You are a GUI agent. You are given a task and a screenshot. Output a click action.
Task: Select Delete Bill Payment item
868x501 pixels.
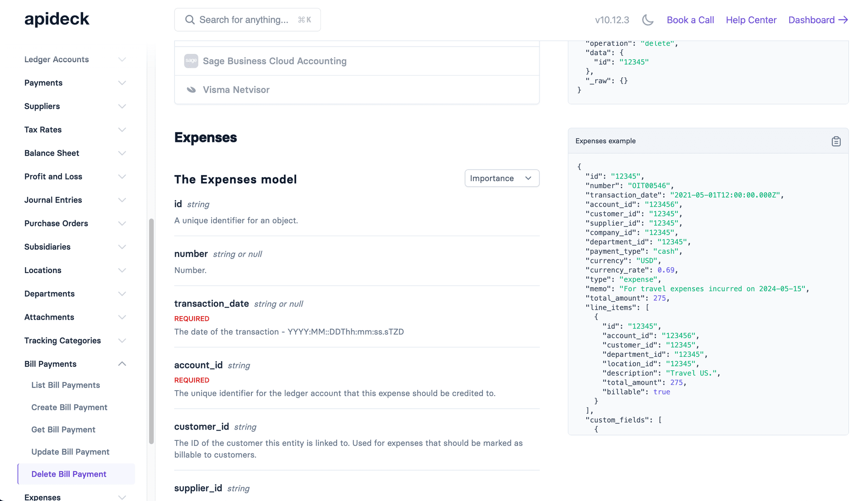(69, 474)
